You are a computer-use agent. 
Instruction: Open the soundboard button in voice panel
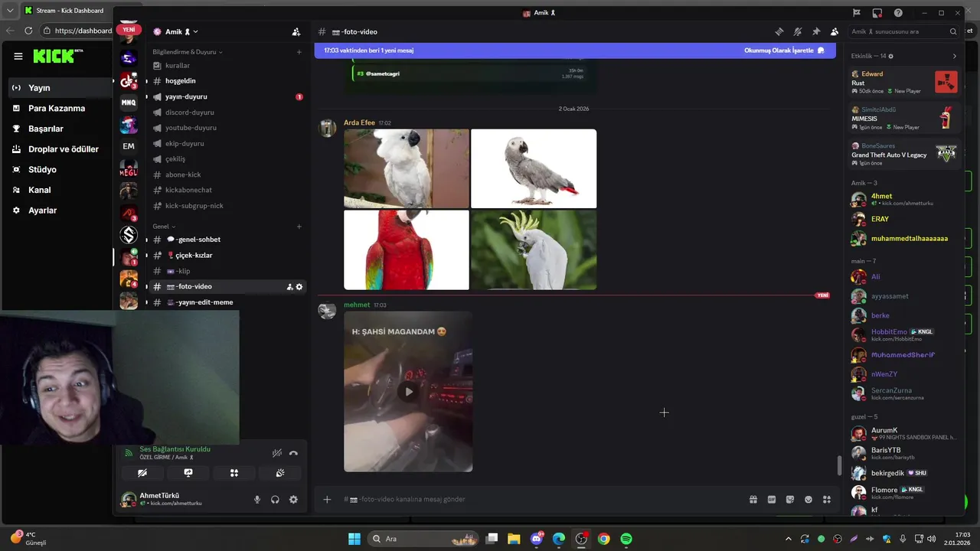coord(280,473)
